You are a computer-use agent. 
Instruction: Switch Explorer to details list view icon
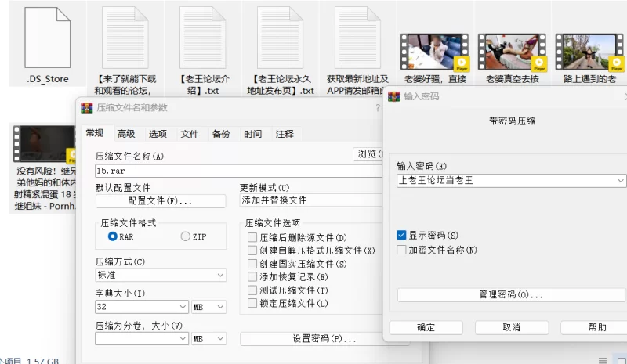pyautogui.click(x=603, y=360)
